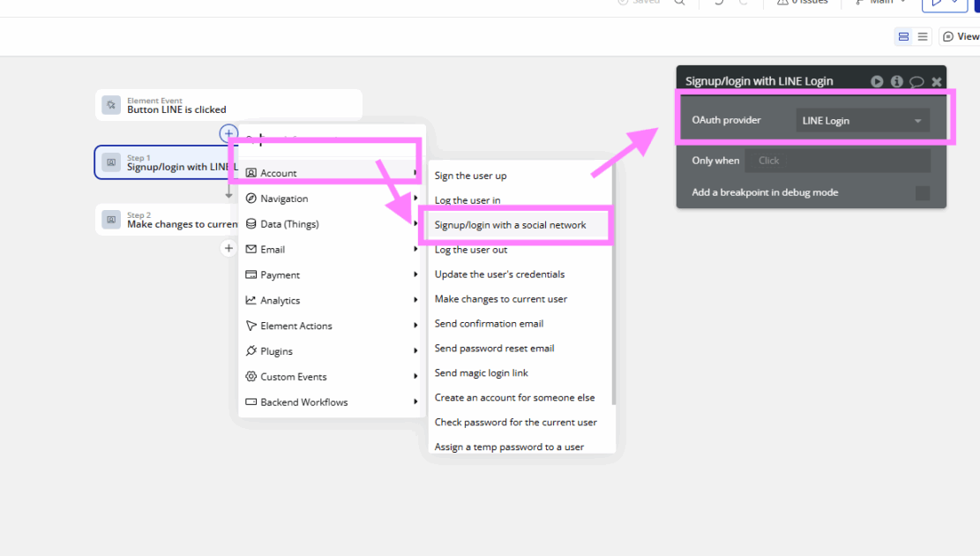
Task: Expand the Plugins submenu arrow
Action: tap(415, 351)
